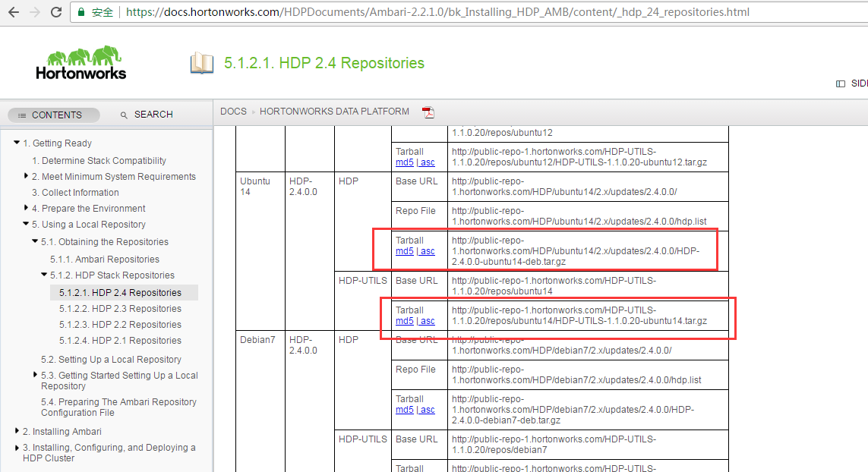Image resolution: width=868 pixels, height=472 pixels.
Task: Click asc link for ubuntu12 HDP-UTILS tarball
Action: [427, 162]
